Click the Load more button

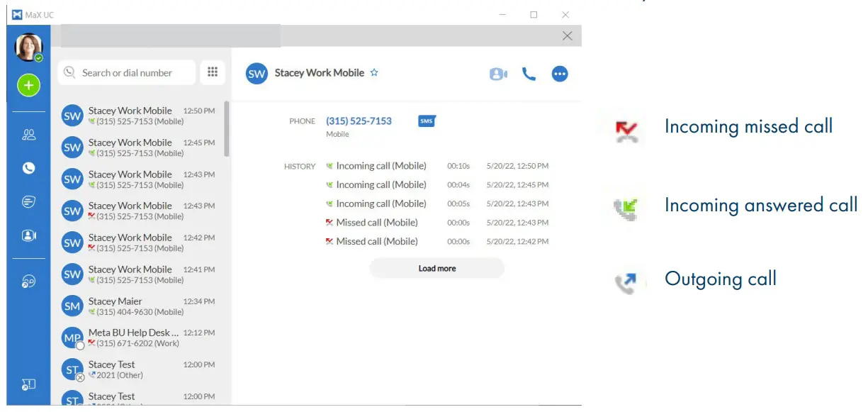coord(436,268)
